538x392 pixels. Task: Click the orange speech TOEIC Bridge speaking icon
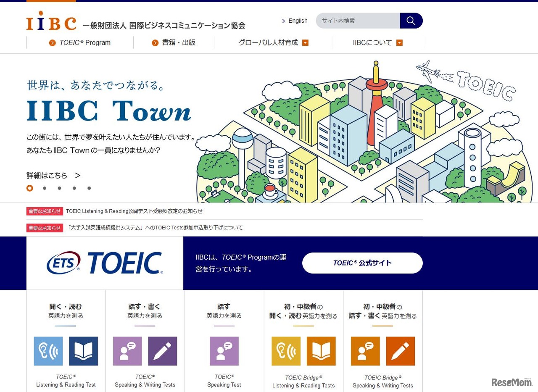pyautogui.click(x=365, y=351)
